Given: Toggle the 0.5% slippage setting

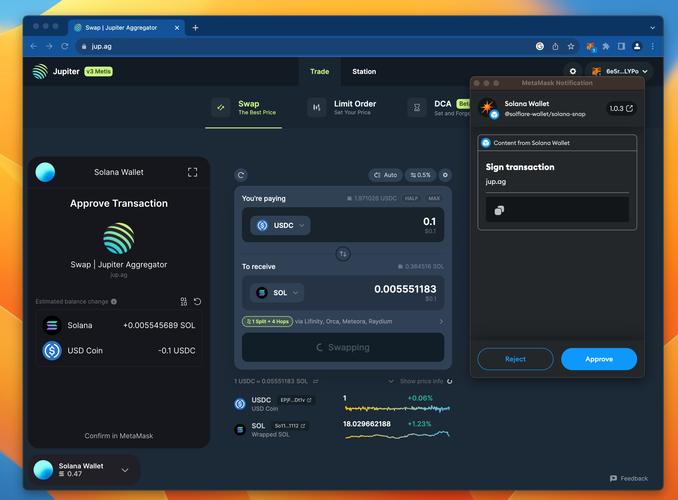Looking at the screenshot, I should tap(419, 175).
